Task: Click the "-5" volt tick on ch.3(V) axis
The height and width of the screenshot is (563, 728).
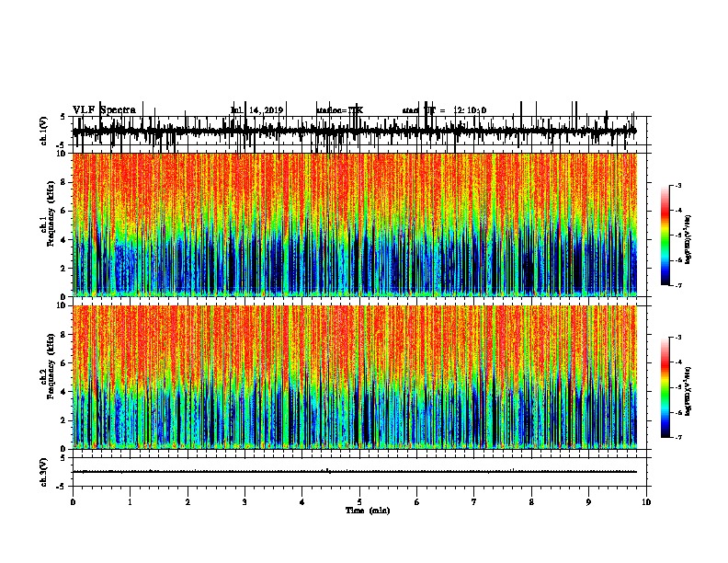Action: pyautogui.click(x=62, y=487)
